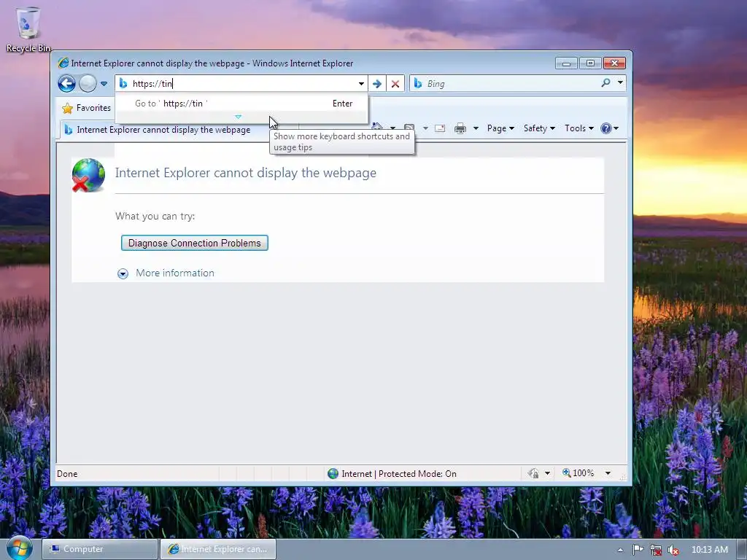Click the 10:13 AM taskbar clock

click(709, 550)
